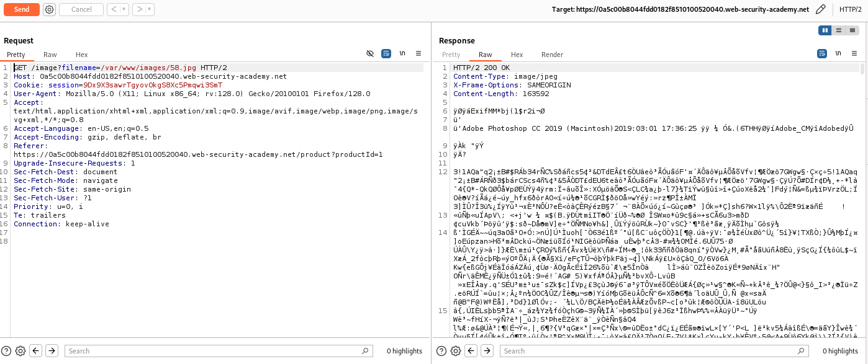The image size is (868, 364).
Task: Switch the Response view to Pretty tab
Action: [x=451, y=55]
